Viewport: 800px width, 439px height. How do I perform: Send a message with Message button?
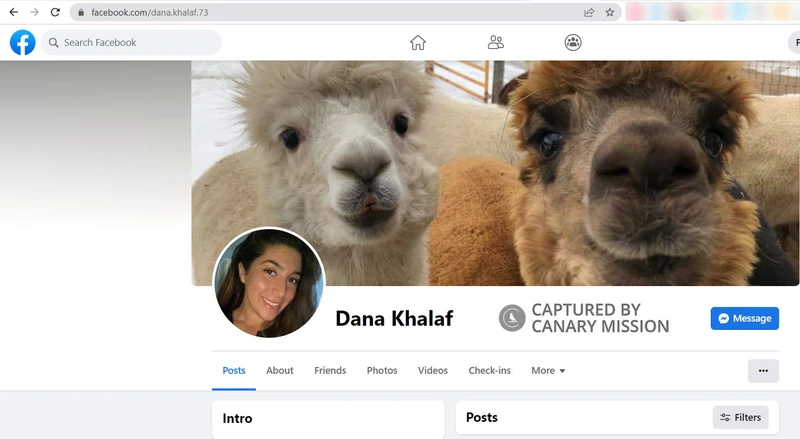coord(745,319)
